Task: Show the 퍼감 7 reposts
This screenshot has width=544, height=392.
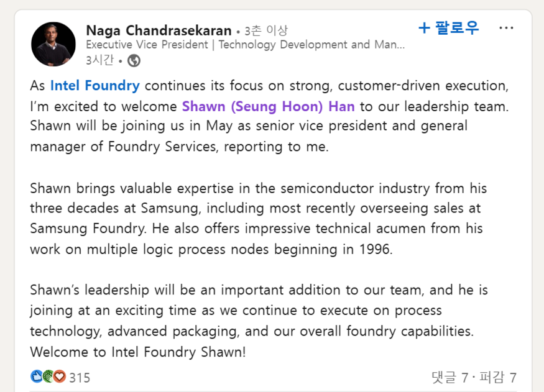Action: click(x=496, y=377)
